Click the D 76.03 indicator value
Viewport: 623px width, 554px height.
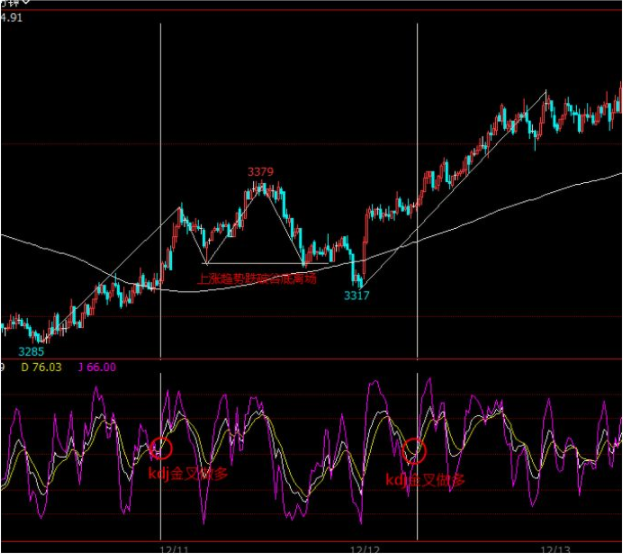[40, 368]
